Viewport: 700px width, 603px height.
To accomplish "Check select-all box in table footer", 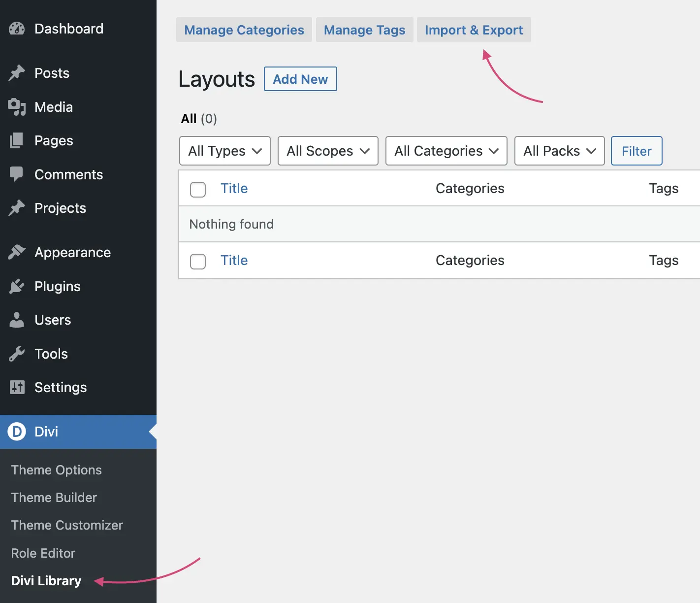I will 198,261.
